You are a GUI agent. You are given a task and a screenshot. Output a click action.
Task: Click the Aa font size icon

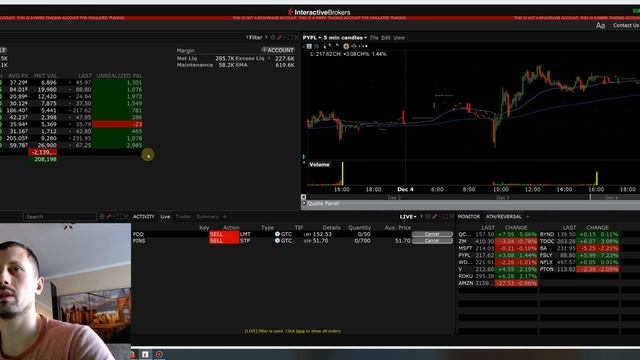click(x=600, y=26)
